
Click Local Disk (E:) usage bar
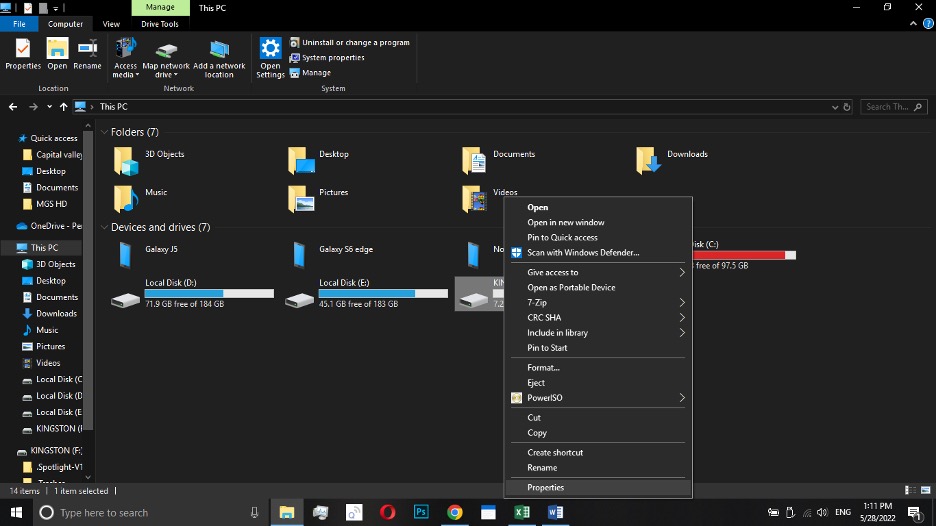[383, 293]
